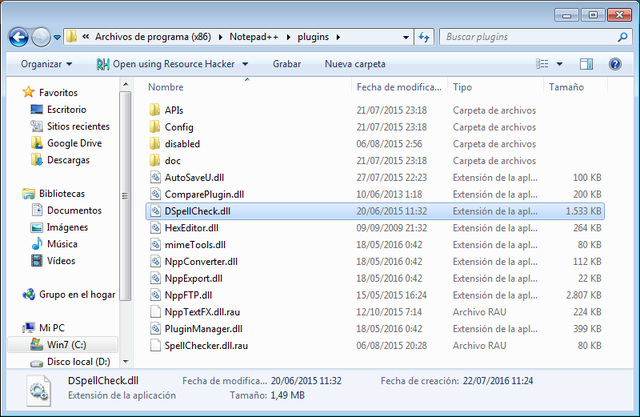Click Open using Resource Hacker
This screenshot has width=640, height=417.
tap(166, 64)
